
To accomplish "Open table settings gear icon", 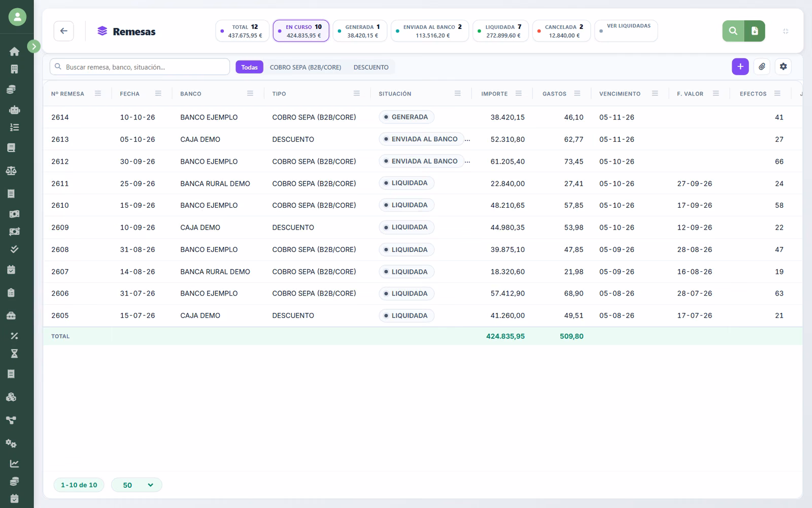I will point(783,67).
